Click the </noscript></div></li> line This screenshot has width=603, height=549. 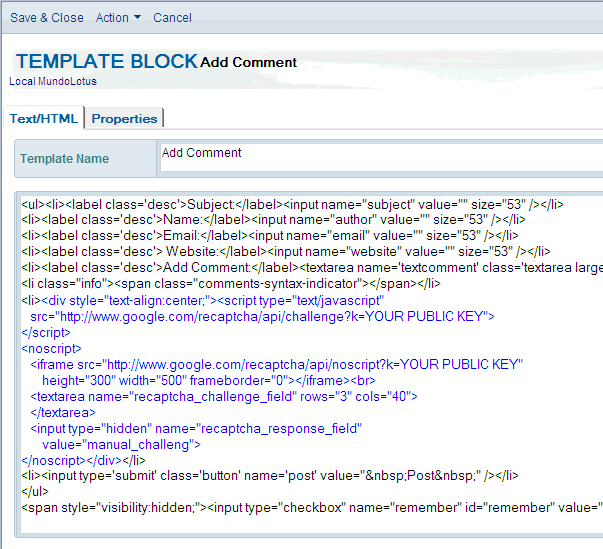click(x=83, y=461)
